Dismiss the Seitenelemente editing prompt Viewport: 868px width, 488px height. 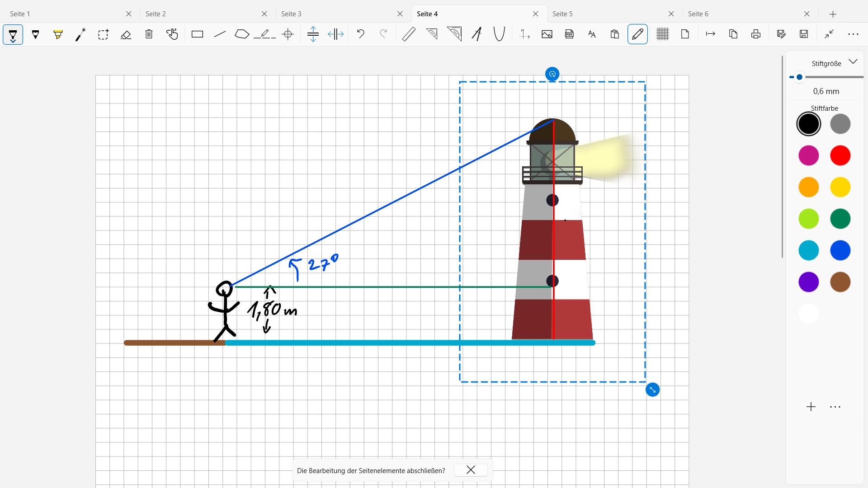click(471, 470)
